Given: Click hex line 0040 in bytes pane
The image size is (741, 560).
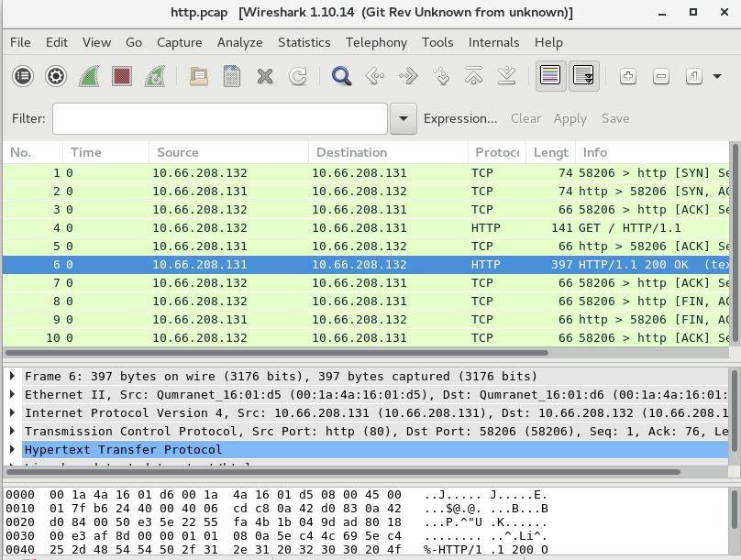Looking at the screenshot, I should pyautogui.click(x=276, y=550).
